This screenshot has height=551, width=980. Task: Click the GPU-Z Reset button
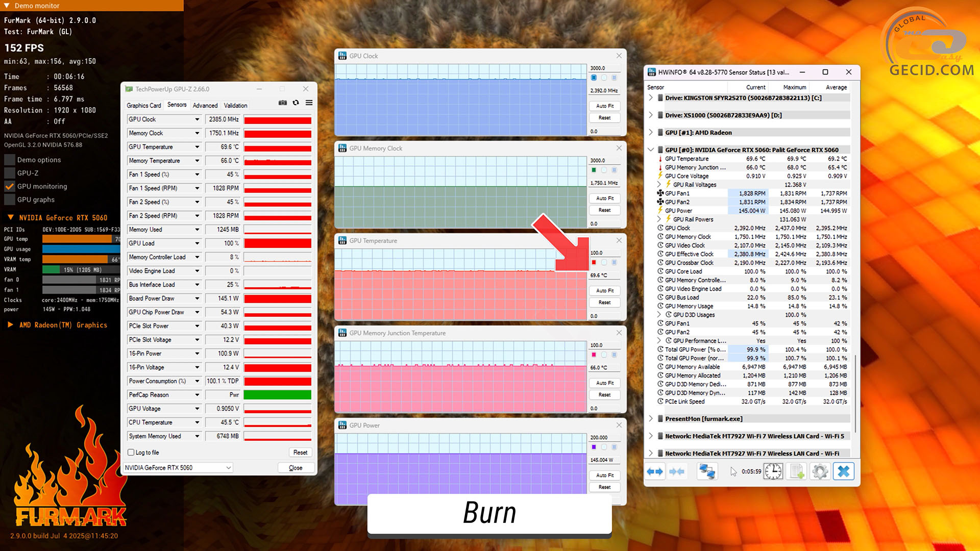coord(300,453)
